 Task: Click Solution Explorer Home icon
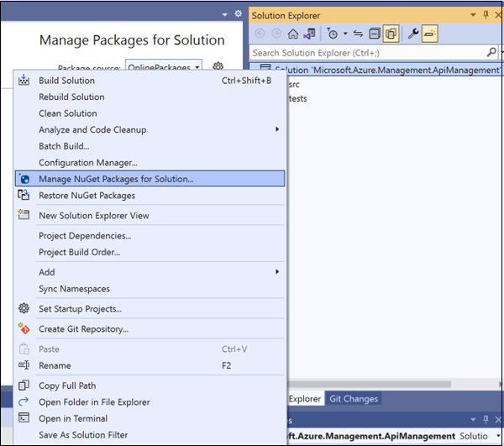click(x=293, y=34)
